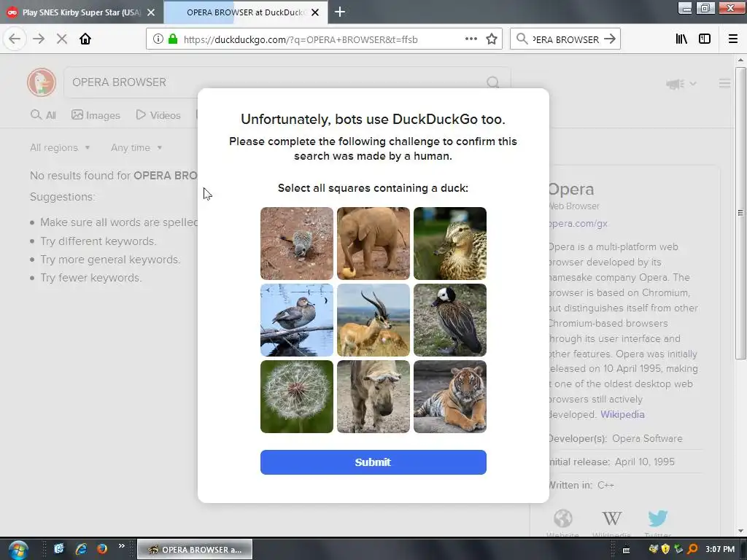Click the Forward navigation arrow
The height and width of the screenshot is (560, 747).
(39, 39)
